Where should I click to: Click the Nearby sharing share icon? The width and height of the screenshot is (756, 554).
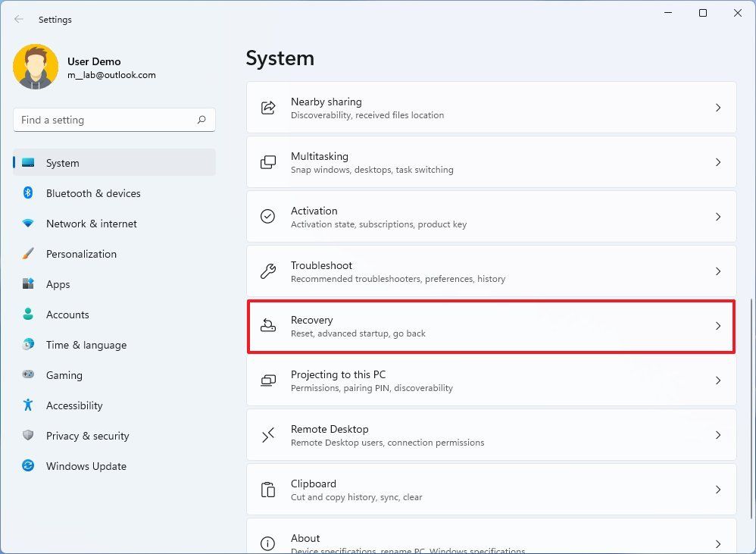[268, 108]
